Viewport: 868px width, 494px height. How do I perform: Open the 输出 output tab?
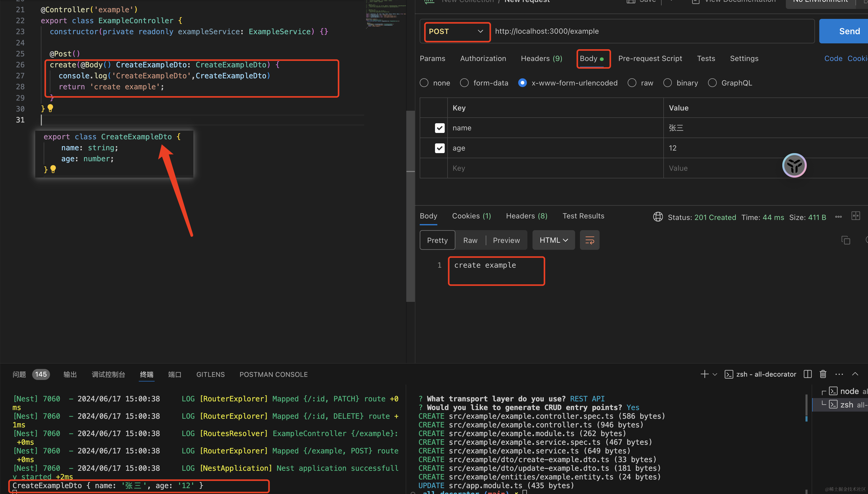[x=70, y=375]
